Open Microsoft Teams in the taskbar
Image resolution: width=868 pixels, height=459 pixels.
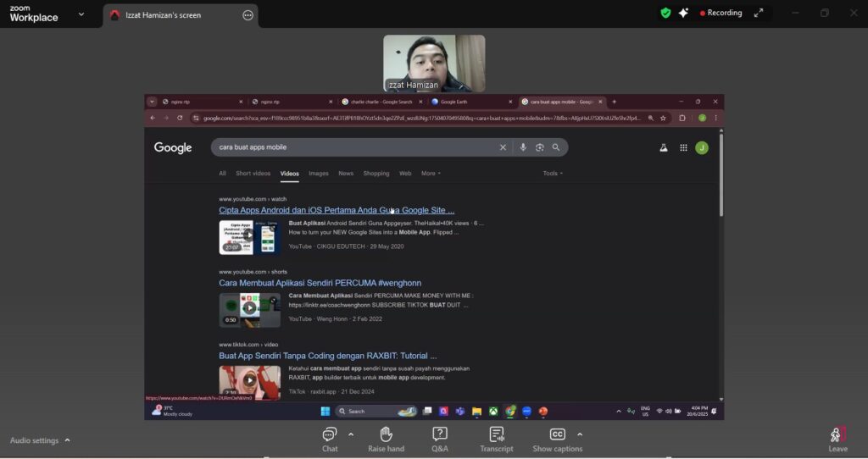click(x=460, y=411)
